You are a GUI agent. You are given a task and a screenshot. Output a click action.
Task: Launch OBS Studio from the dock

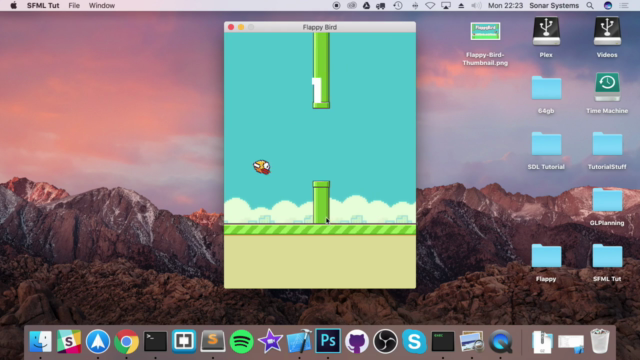(x=385, y=341)
